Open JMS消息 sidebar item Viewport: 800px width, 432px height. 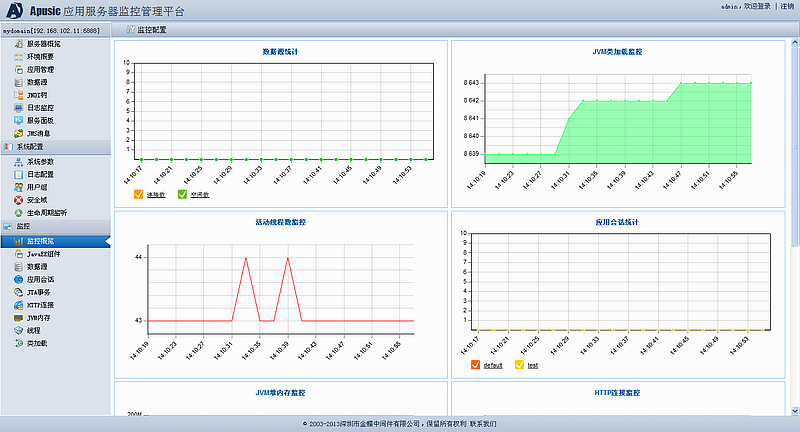click(x=39, y=133)
